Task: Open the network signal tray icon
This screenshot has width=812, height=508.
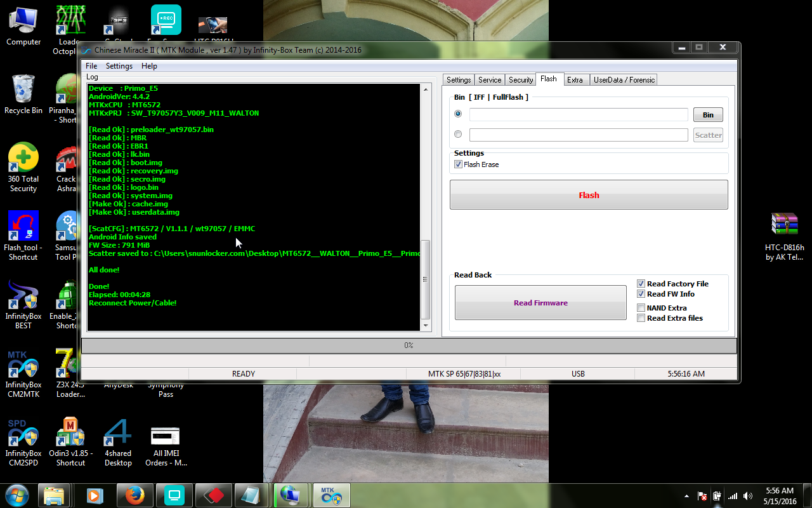Action: coord(733,496)
